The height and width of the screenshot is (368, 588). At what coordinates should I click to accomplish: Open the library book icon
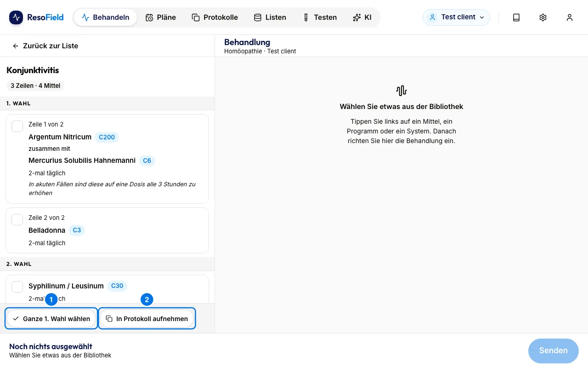coord(516,17)
